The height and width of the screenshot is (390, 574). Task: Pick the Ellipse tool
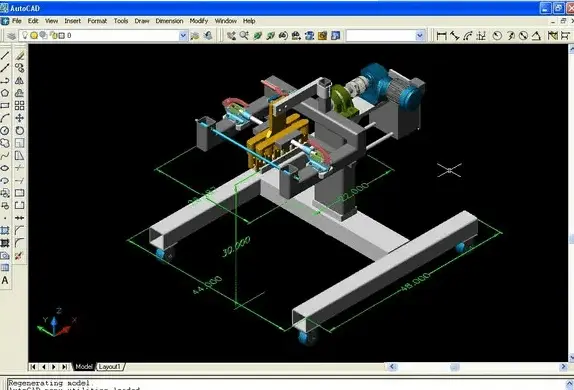tap(5, 168)
